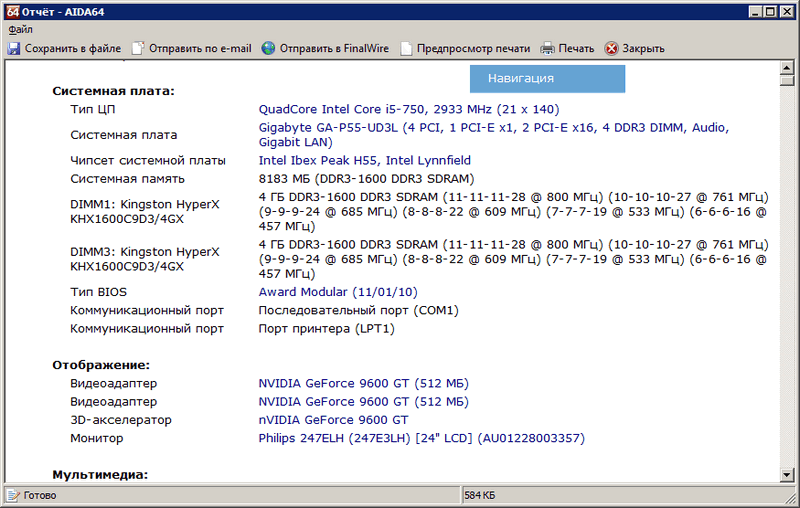Click the printer icon in toolbar
This screenshot has height=508, width=800.
(x=548, y=48)
